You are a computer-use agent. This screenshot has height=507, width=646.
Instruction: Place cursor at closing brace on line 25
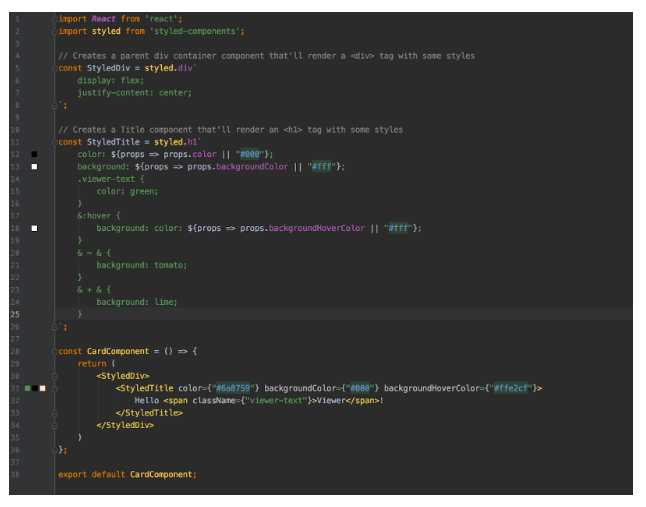[x=80, y=315]
